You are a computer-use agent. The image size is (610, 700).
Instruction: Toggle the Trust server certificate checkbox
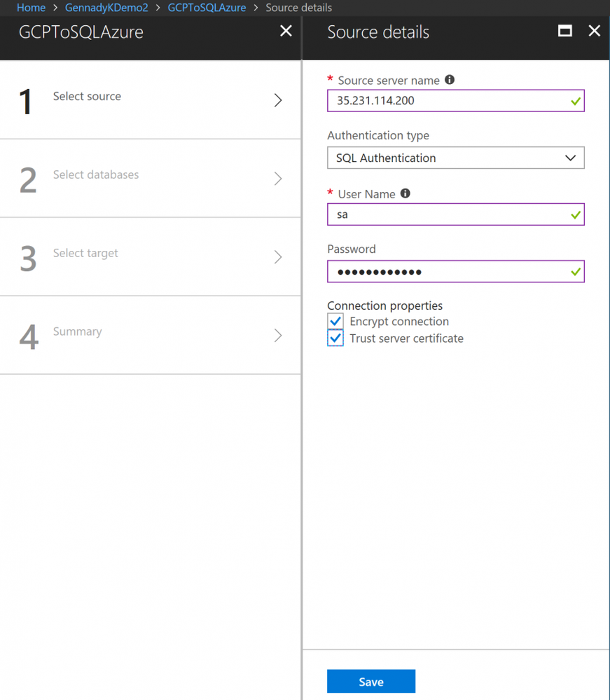click(x=335, y=338)
